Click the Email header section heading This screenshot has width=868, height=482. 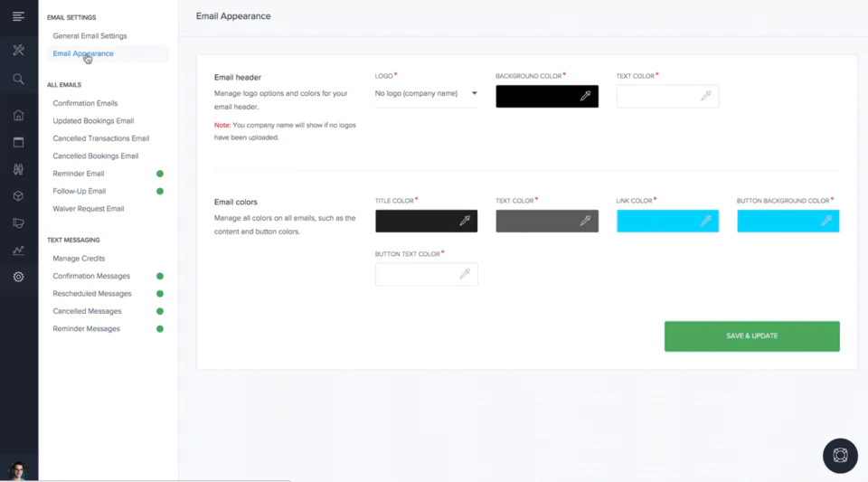pos(238,78)
